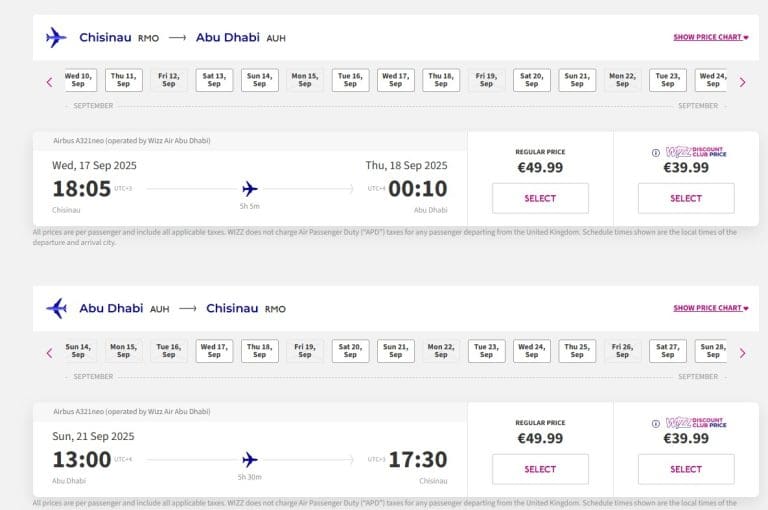The height and width of the screenshot is (510, 768).
Task: Select the Thu 25 Sep return date tab
Action: tap(577, 351)
